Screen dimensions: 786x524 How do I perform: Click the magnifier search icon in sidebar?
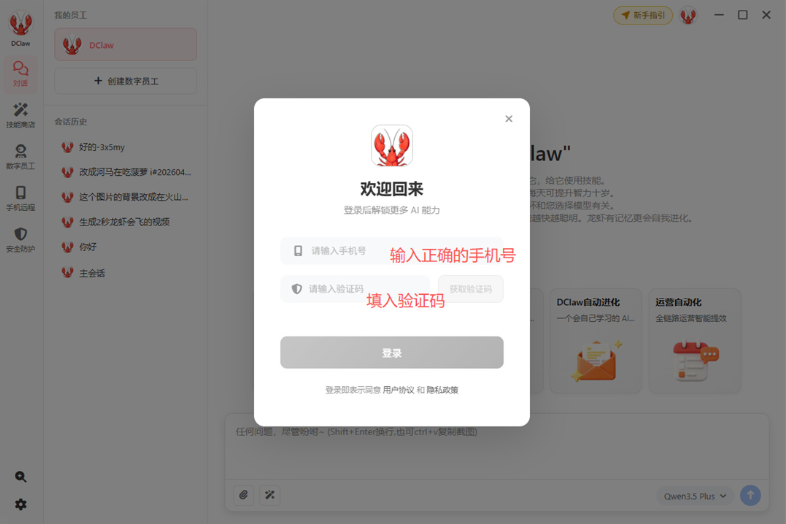point(21,476)
